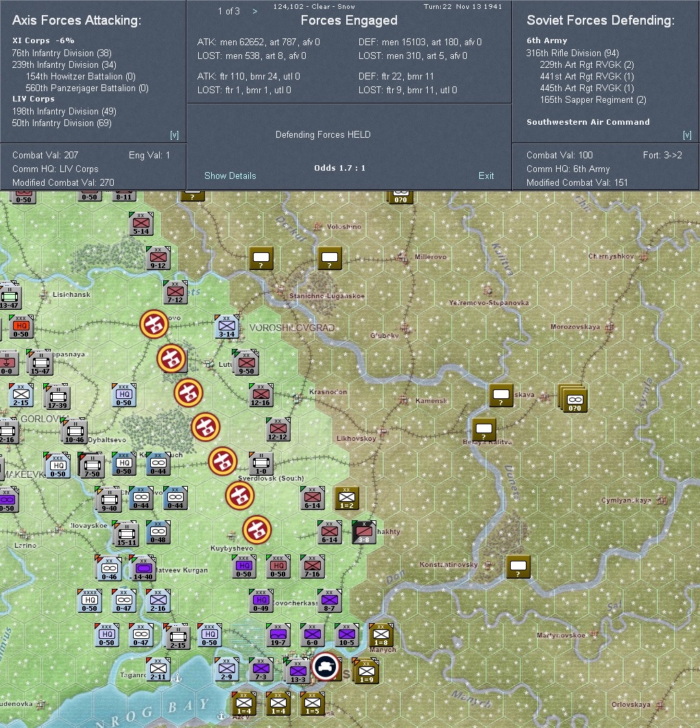Image resolution: width=700 pixels, height=728 pixels.
Task: Select the 1-0 motorized unit counter
Action: pyautogui.click(x=261, y=463)
